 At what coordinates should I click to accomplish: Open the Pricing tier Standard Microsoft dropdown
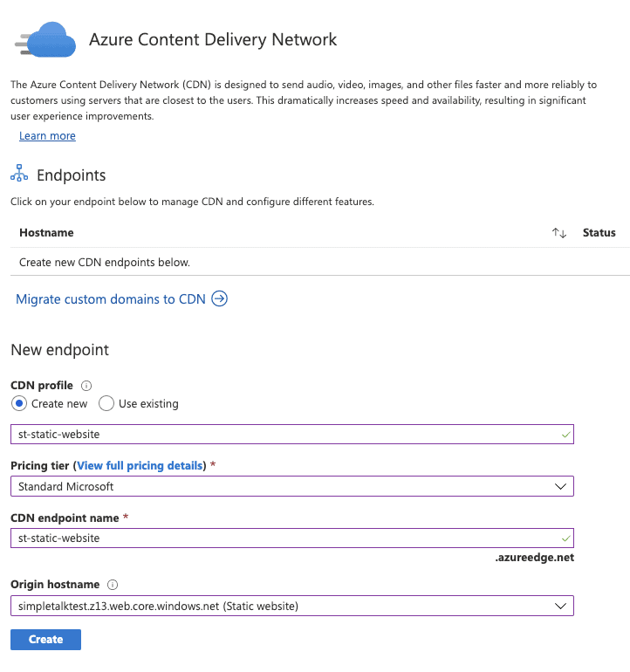[x=291, y=486]
